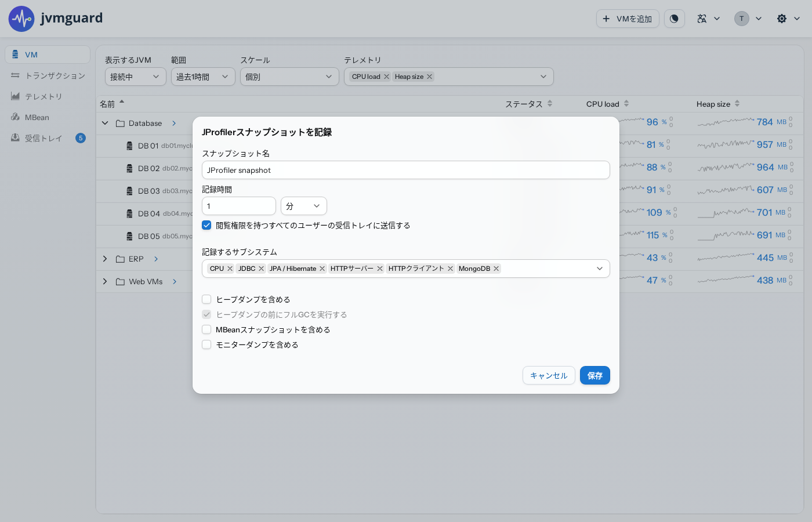Remove the Heap size telemetry tag
The image size is (812, 522).
pos(430,77)
